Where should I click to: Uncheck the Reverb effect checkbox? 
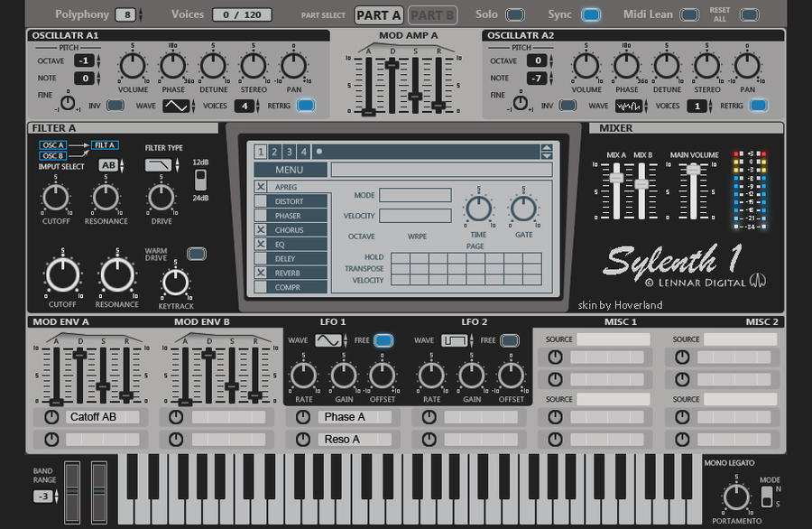[x=261, y=273]
